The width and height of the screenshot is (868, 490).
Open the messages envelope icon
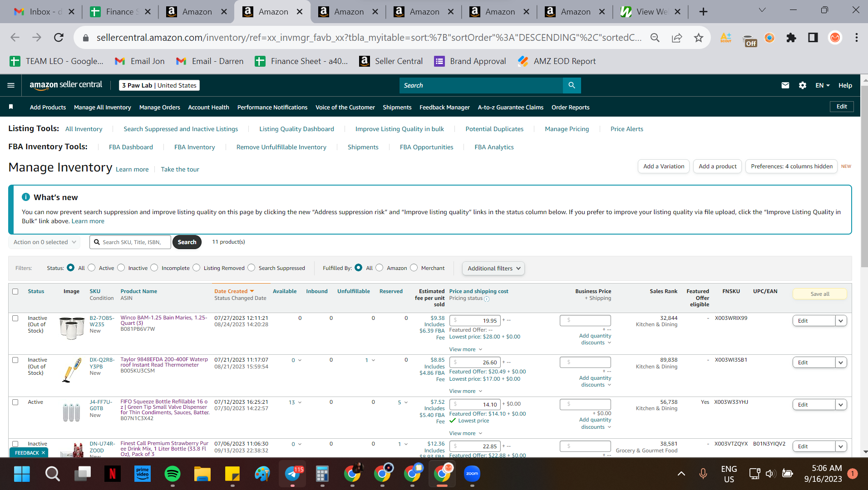pyautogui.click(x=785, y=85)
